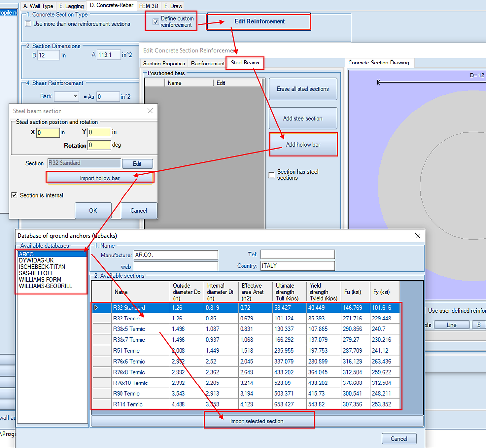Select the R32 Standard row
The image size is (486, 448).
click(x=246, y=308)
